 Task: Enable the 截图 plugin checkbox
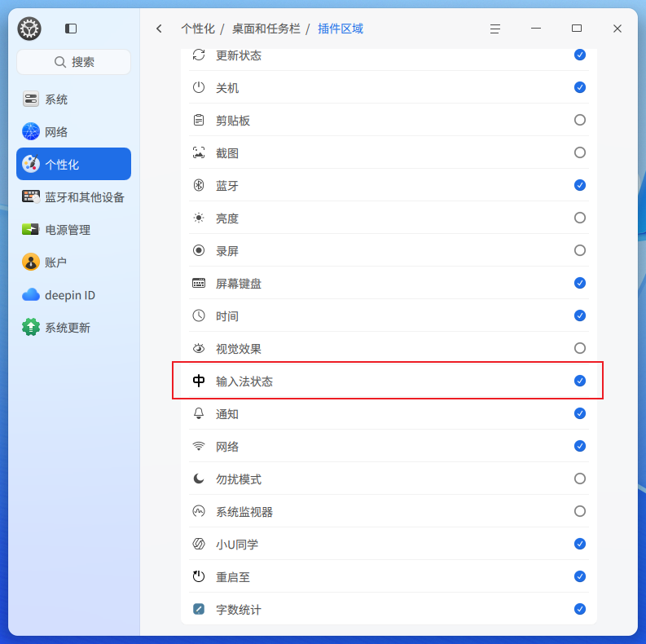(x=580, y=152)
